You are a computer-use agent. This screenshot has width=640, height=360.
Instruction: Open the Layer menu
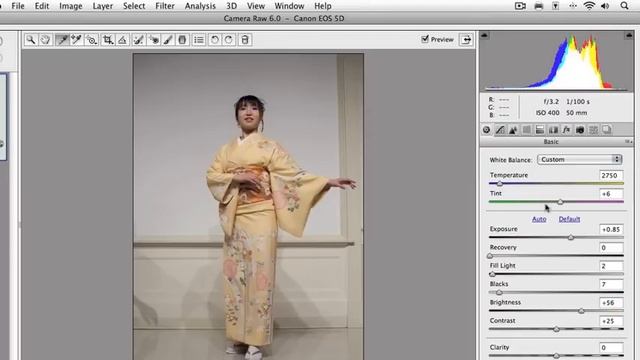(102, 6)
